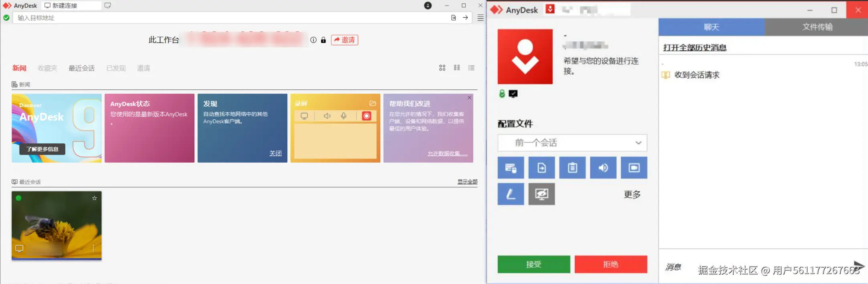Open the hamburger main menu
This screenshot has height=284, width=868.
click(x=480, y=18)
